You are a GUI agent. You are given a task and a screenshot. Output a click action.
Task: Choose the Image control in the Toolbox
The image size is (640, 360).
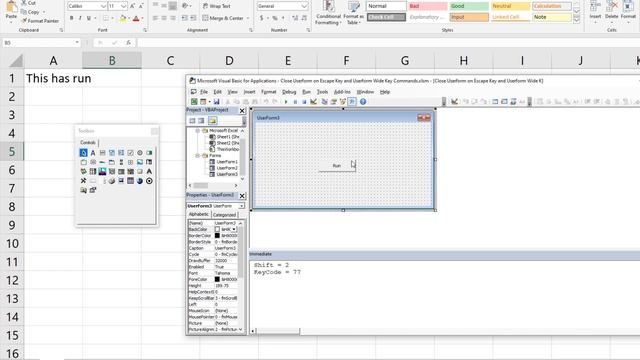point(140,162)
